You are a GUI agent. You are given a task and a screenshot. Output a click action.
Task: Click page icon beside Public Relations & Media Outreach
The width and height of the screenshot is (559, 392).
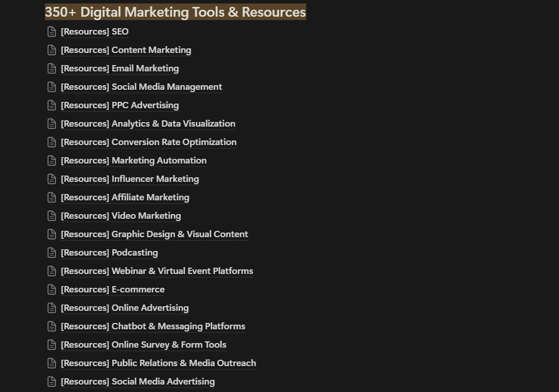click(x=52, y=363)
